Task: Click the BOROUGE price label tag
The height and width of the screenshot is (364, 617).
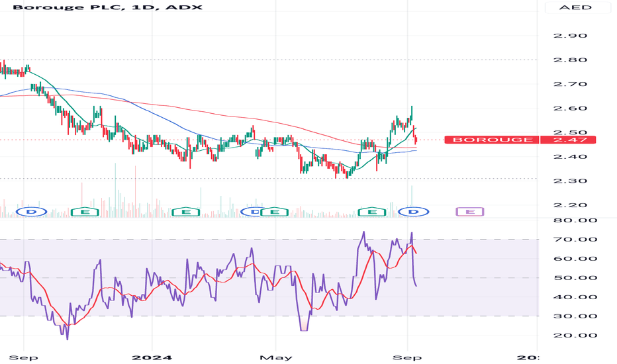Action: click(492, 140)
